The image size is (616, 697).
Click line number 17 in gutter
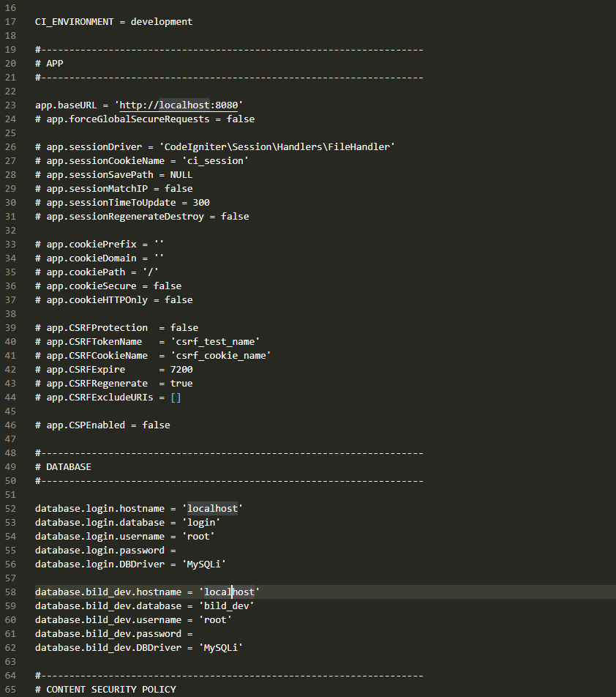coord(10,22)
